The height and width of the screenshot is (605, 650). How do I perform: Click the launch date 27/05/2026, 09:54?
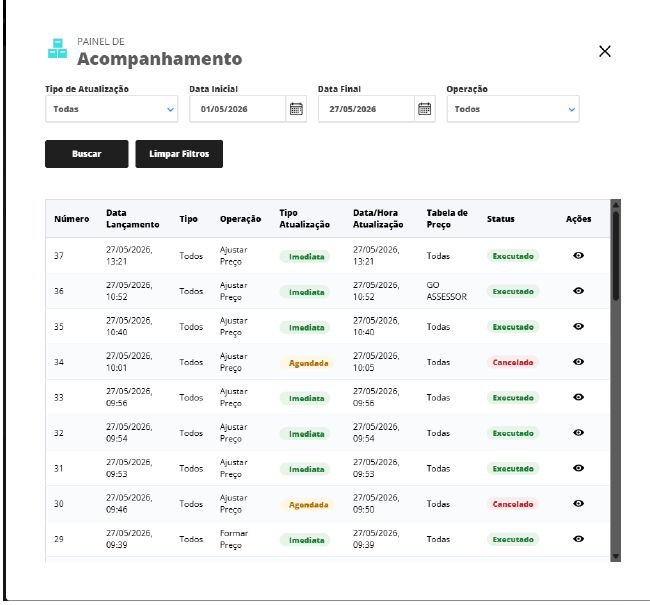129,432
